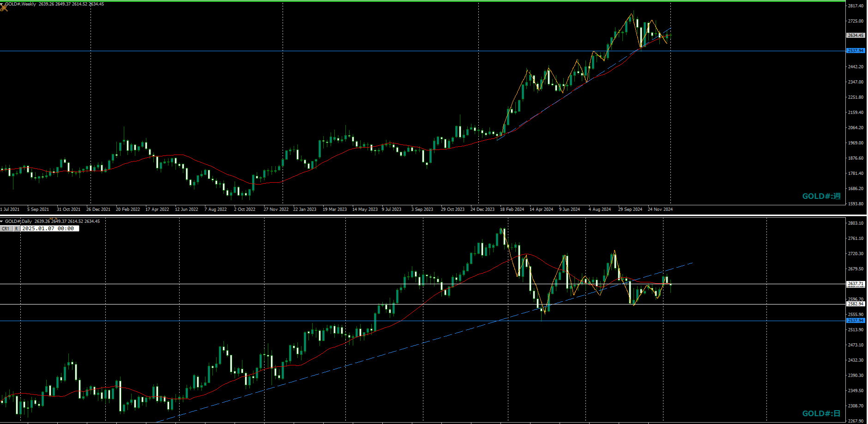Open the Daily chart's triangle dropdown menu
Image resolution: width=868 pixels, height=424 pixels.
(x=2, y=221)
